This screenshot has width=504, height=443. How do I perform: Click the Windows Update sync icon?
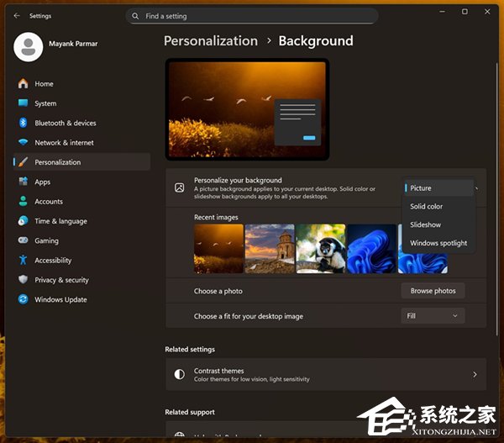pyautogui.click(x=24, y=299)
